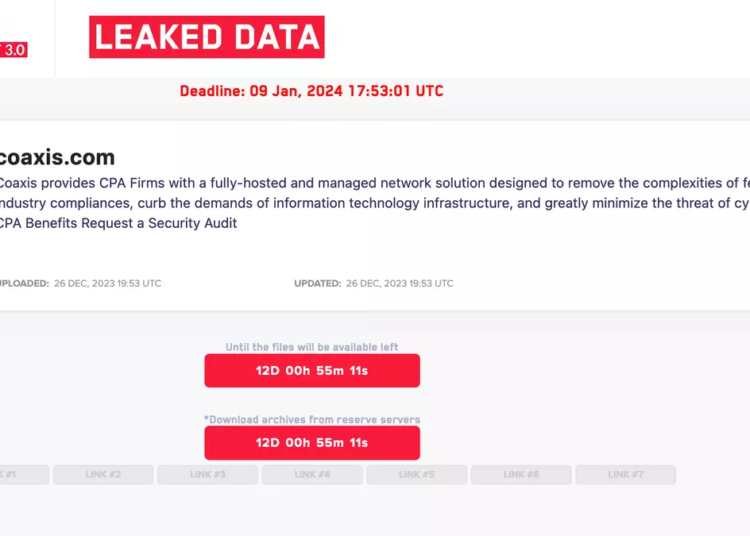Select the LINK #1 button
This screenshot has height=536, width=750.
click(x=22, y=475)
